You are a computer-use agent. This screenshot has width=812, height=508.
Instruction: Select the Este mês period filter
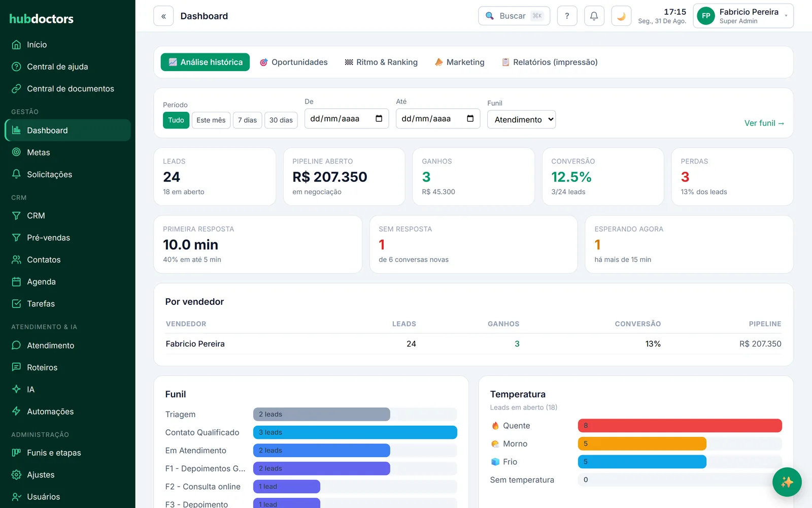(x=211, y=120)
